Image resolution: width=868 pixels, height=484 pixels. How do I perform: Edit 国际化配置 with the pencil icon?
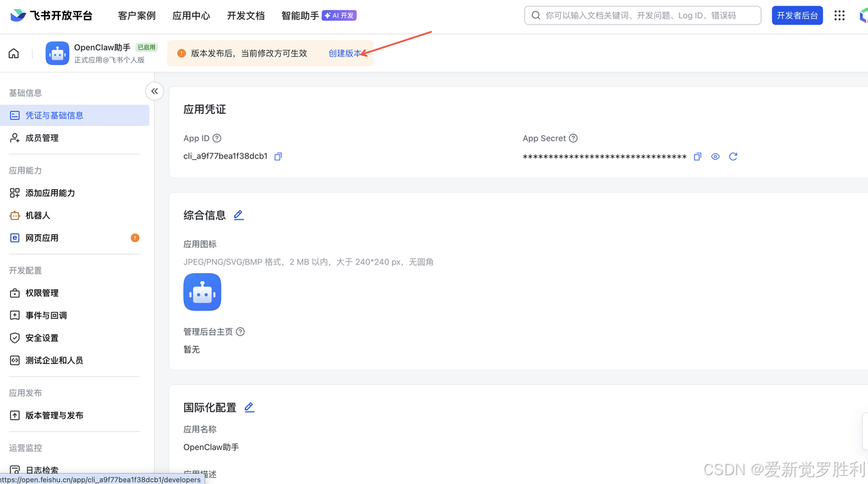(250, 407)
